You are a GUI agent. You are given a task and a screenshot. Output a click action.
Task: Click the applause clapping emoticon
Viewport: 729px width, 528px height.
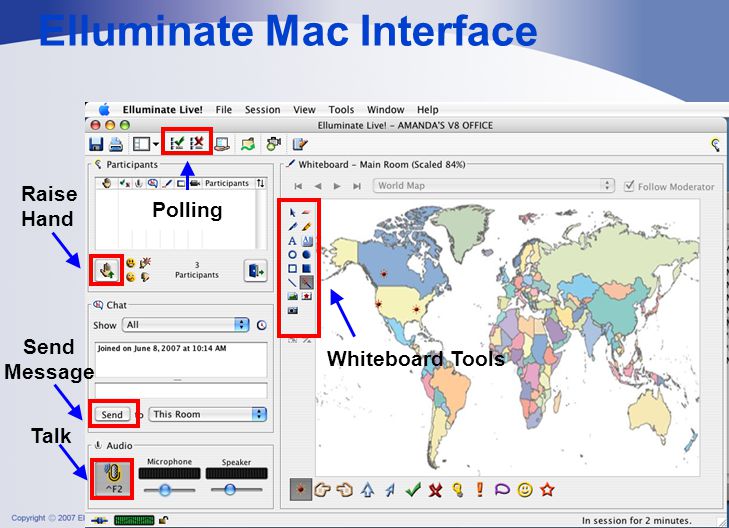pyautogui.click(x=145, y=263)
